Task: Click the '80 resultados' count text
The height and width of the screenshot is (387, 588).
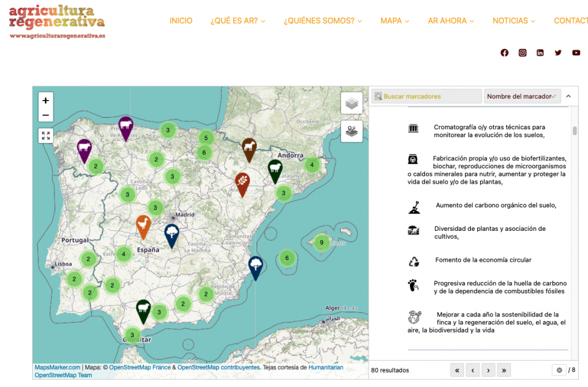Action: (x=390, y=370)
